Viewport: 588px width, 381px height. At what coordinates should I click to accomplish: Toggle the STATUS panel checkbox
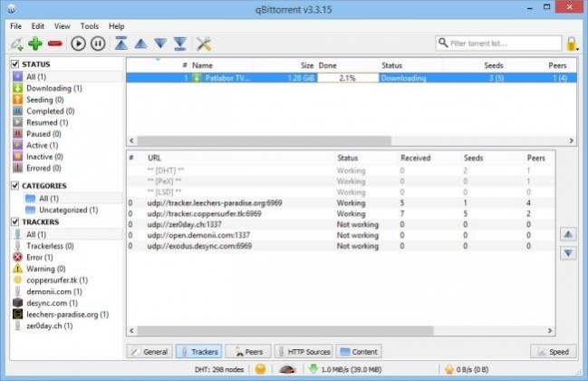14,64
